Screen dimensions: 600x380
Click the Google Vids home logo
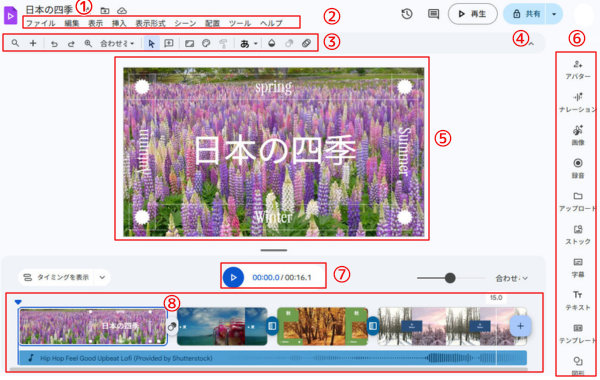point(10,16)
